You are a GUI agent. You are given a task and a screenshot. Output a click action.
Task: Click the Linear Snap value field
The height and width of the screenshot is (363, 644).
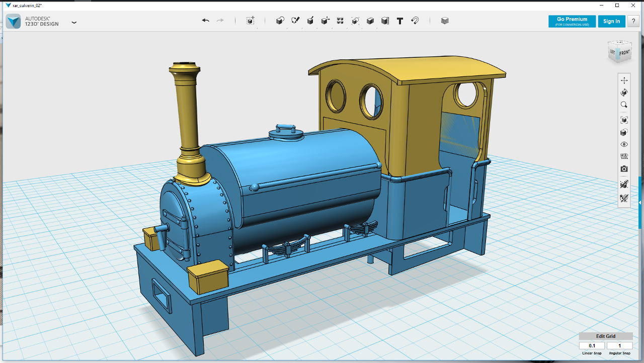click(592, 345)
